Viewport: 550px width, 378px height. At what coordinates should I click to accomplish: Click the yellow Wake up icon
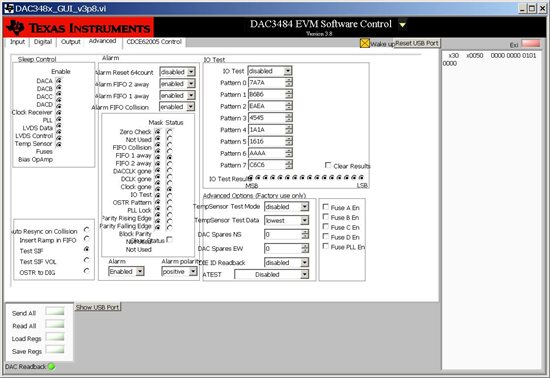tap(365, 43)
